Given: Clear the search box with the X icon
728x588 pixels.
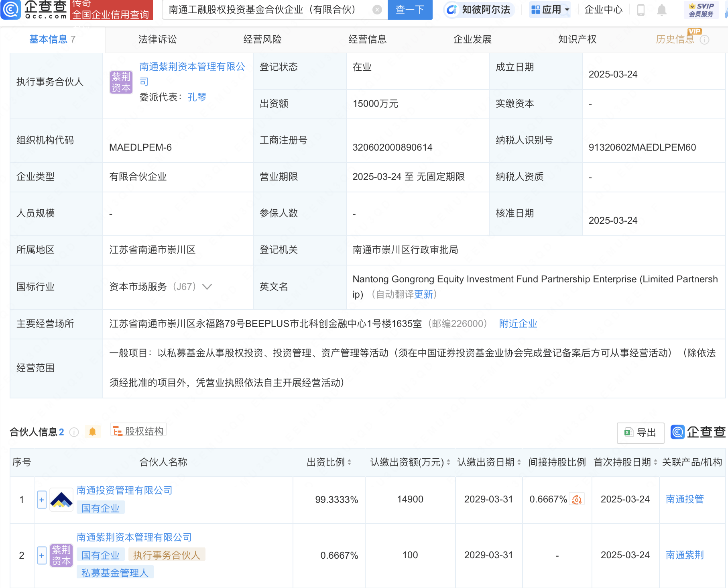Looking at the screenshot, I should click(377, 10).
